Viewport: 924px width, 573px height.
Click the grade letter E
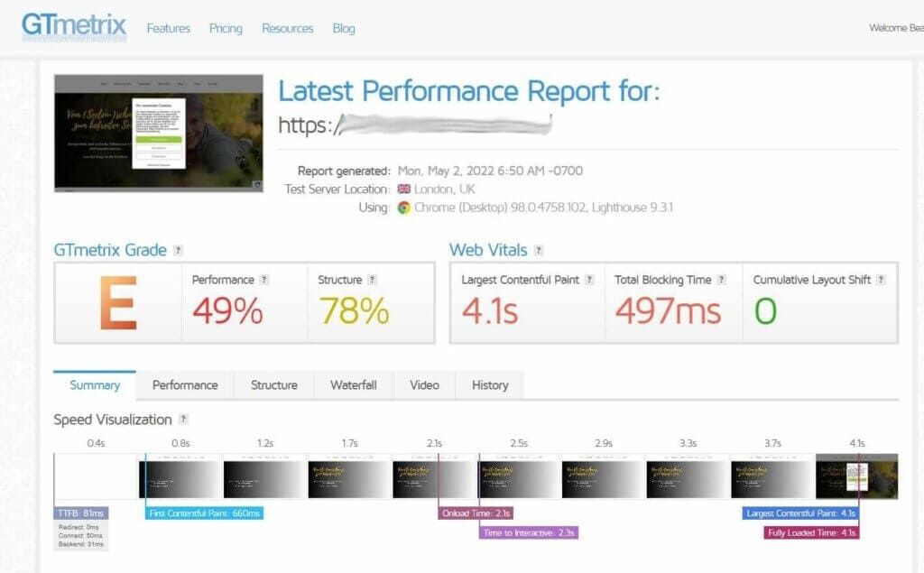[x=118, y=303]
